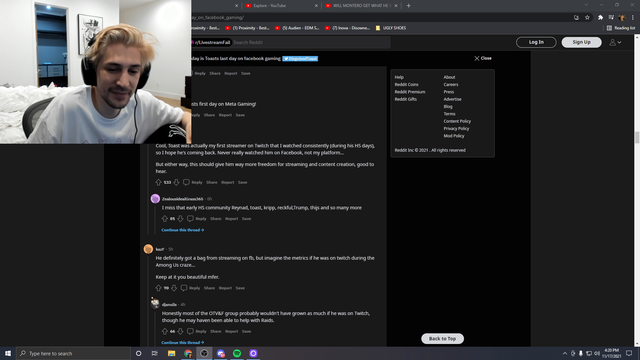Show hidden system tray icons
The image size is (640, 360).
click(565, 353)
